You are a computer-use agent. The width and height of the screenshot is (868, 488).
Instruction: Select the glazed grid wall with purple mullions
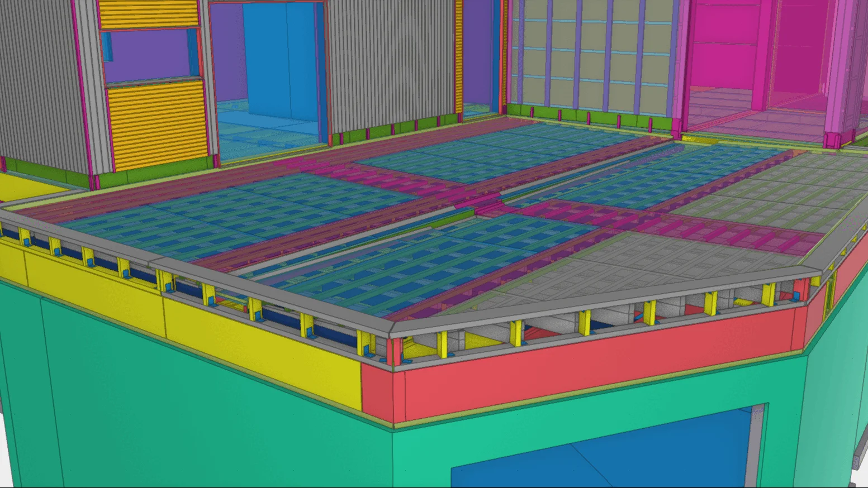coord(592,56)
